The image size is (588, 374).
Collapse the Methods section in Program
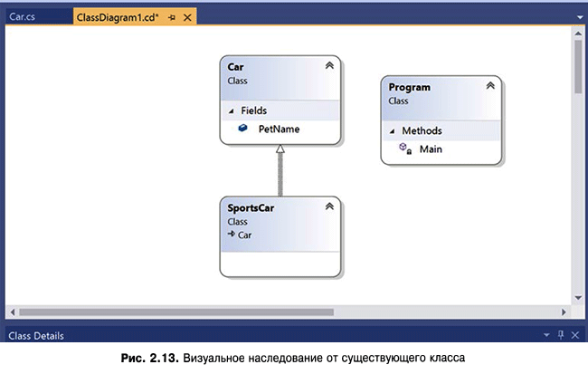pos(393,131)
